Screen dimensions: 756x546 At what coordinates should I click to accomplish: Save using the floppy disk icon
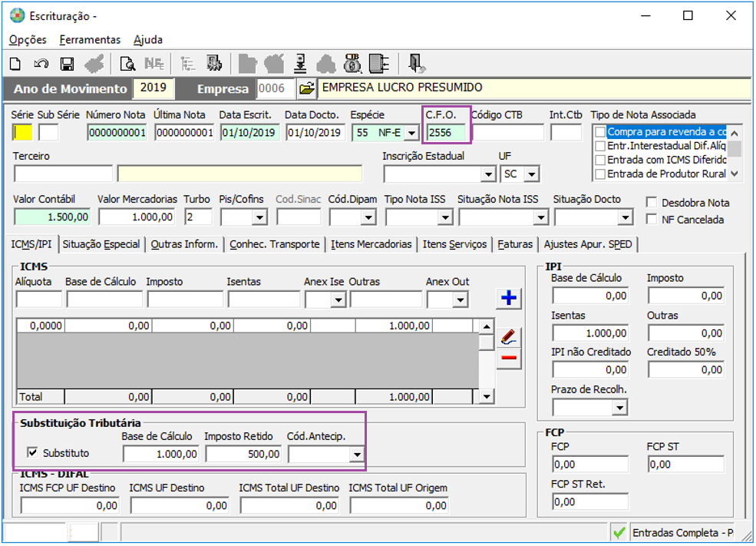coord(67,64)
